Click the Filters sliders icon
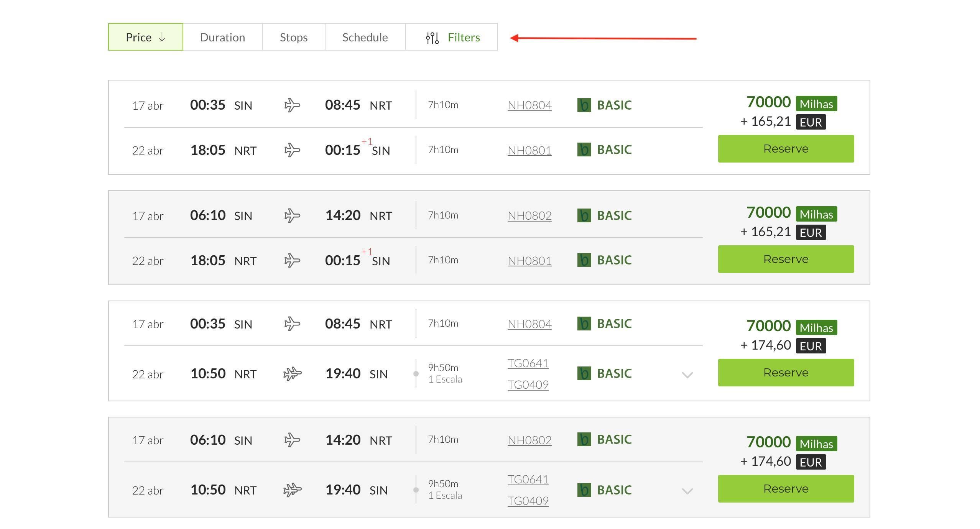The height and width of the screenshot is (529, 980). 432,38
